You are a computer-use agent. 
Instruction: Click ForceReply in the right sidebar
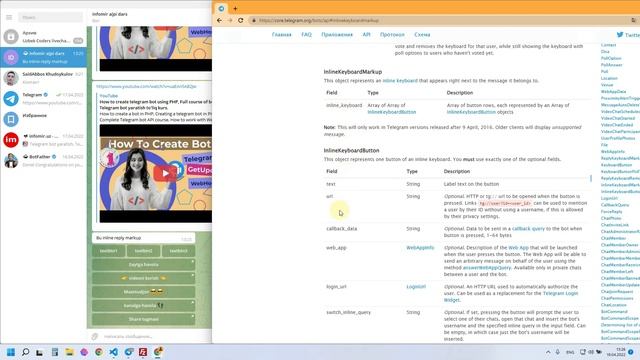coord(611,212)
